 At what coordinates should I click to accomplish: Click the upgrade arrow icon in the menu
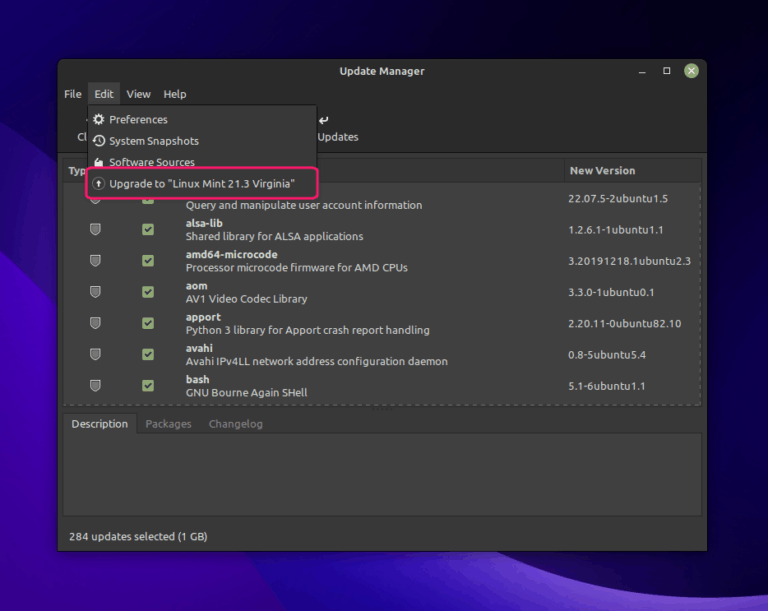98,184
